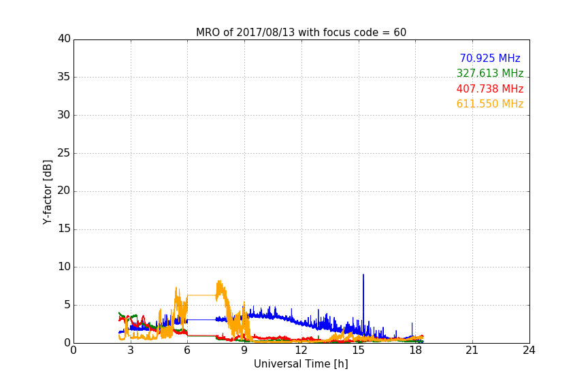
Task: Click the x-axis tick label 18
Action: point(416,350)
